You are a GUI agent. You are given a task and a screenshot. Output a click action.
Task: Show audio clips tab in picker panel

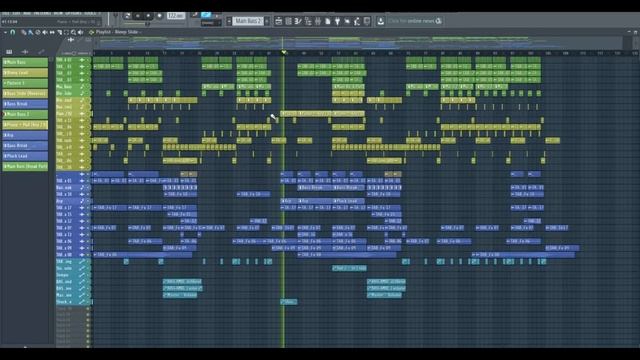point(25,52)
